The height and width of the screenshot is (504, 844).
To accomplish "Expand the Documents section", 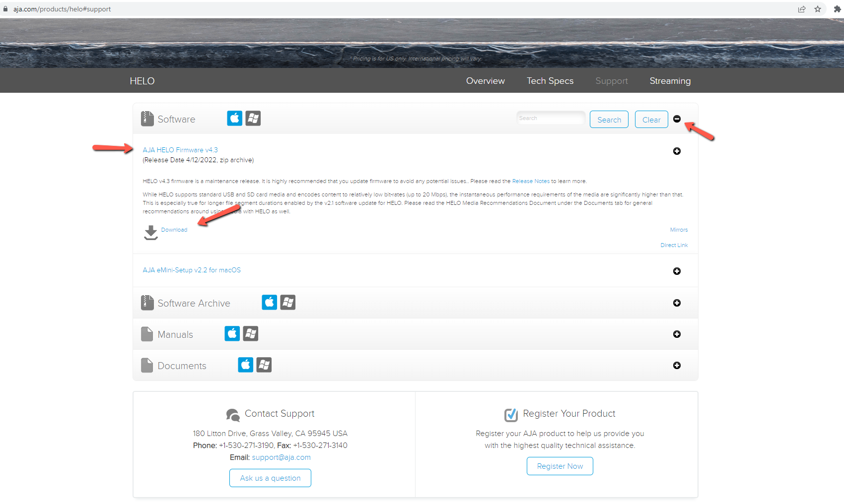I will 677,365.
